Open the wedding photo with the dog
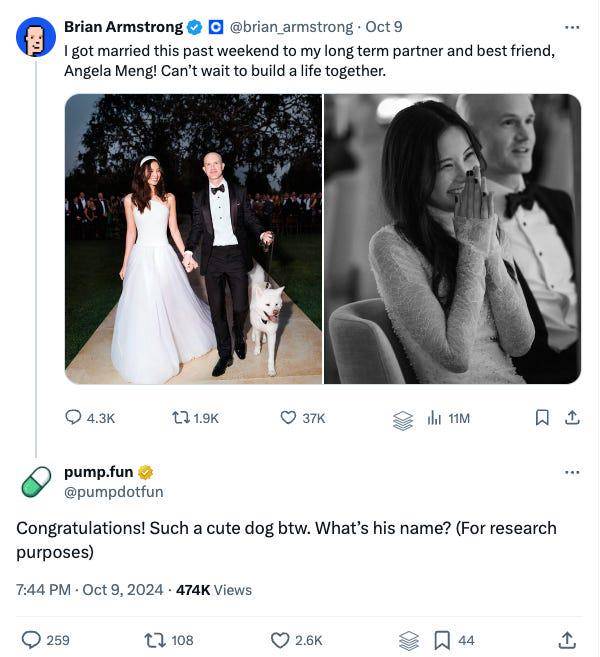This screenshot has width=600, height=657. (x=193, y=239)
